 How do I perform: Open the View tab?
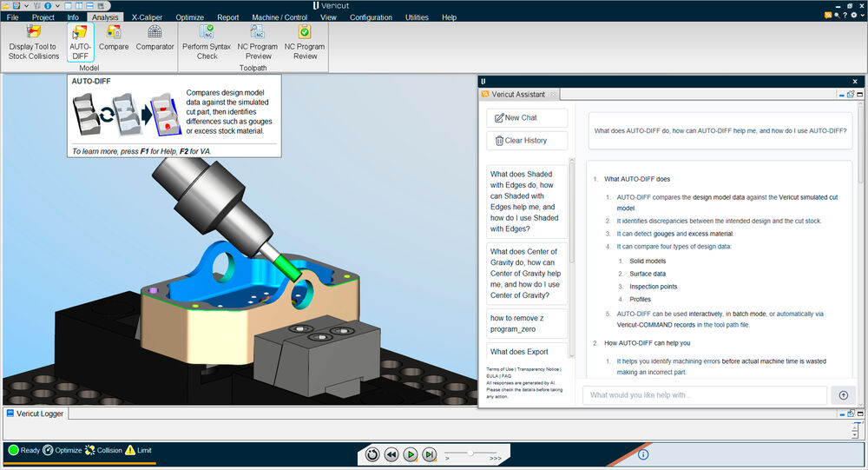click(x=328, y=17)
